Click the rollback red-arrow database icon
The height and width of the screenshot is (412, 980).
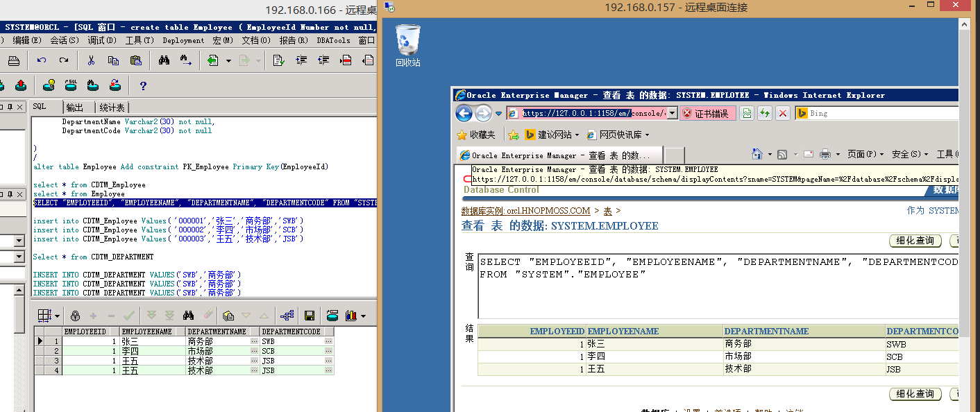(x=21, y=85)
